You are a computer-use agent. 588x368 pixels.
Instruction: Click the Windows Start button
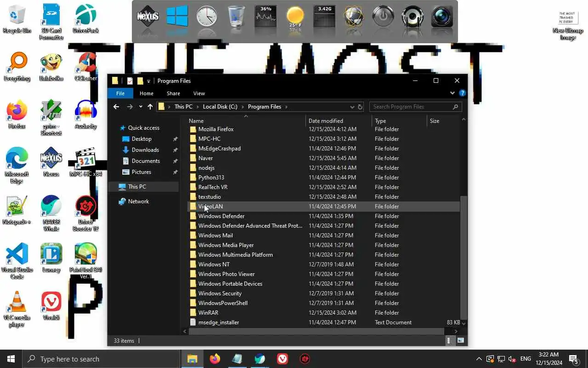tap(11, 359)
